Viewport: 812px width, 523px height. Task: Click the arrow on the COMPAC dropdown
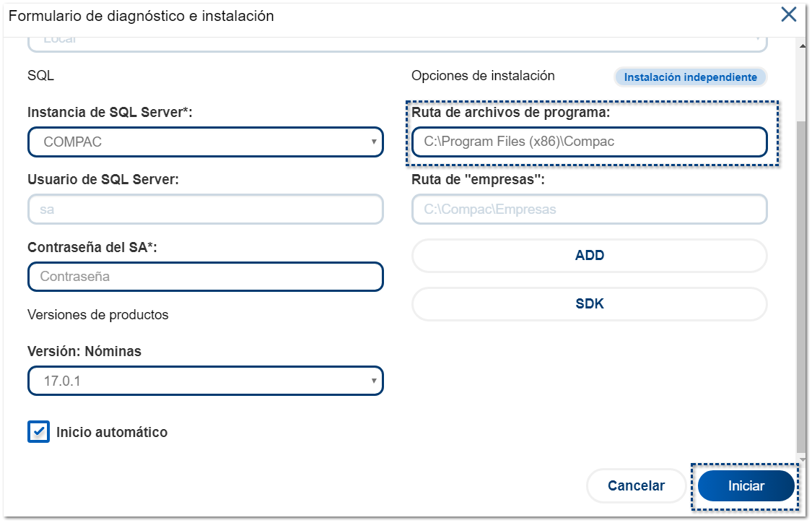pos(374,142)
